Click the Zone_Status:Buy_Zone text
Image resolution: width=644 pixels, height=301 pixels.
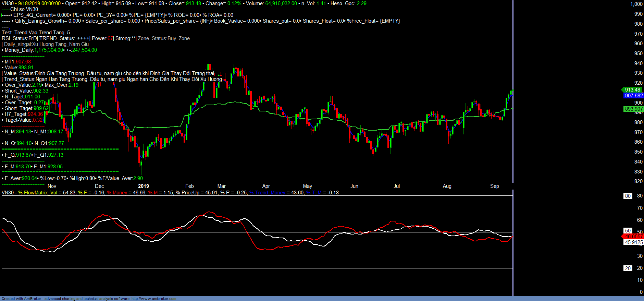[x=164, y=38]
